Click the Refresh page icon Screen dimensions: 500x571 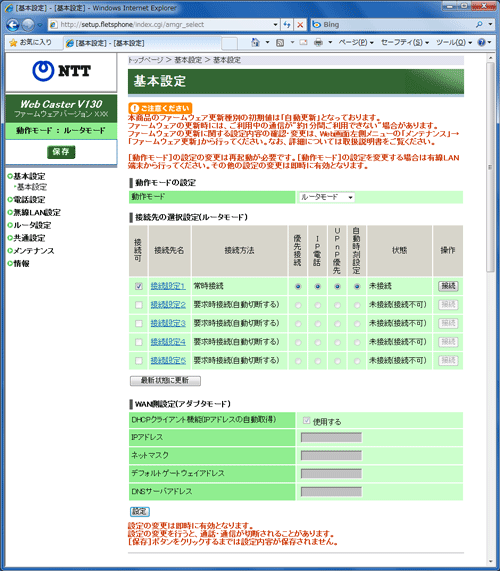click(x=287, y=25)
